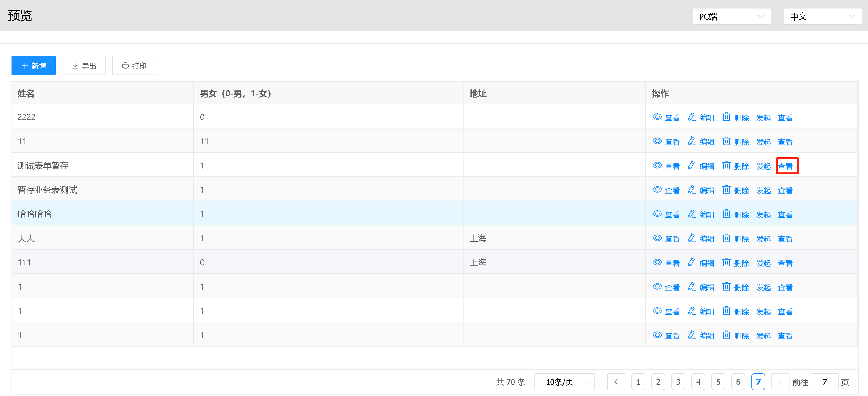
Task: Click the printer icon on the 打印 button
Action: (125, 65)
